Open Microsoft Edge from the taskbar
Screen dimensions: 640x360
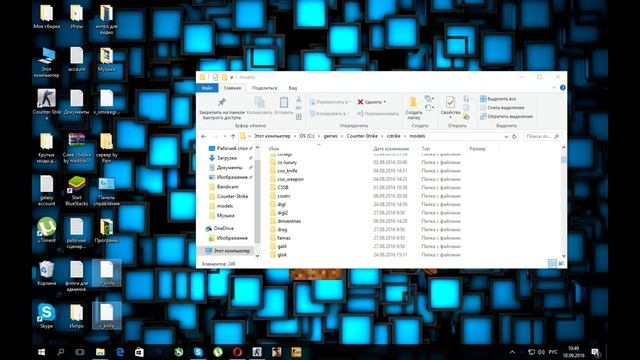tap(120, 352)
